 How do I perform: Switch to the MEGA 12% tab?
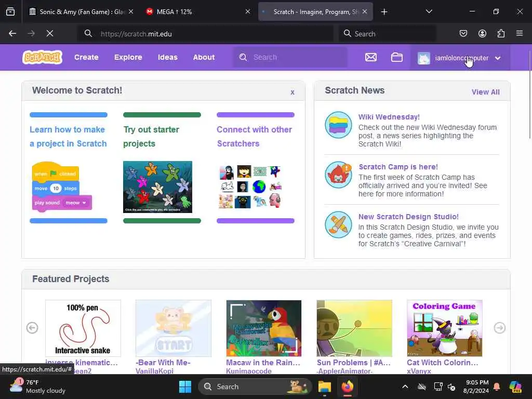click(x=198, y=12)
